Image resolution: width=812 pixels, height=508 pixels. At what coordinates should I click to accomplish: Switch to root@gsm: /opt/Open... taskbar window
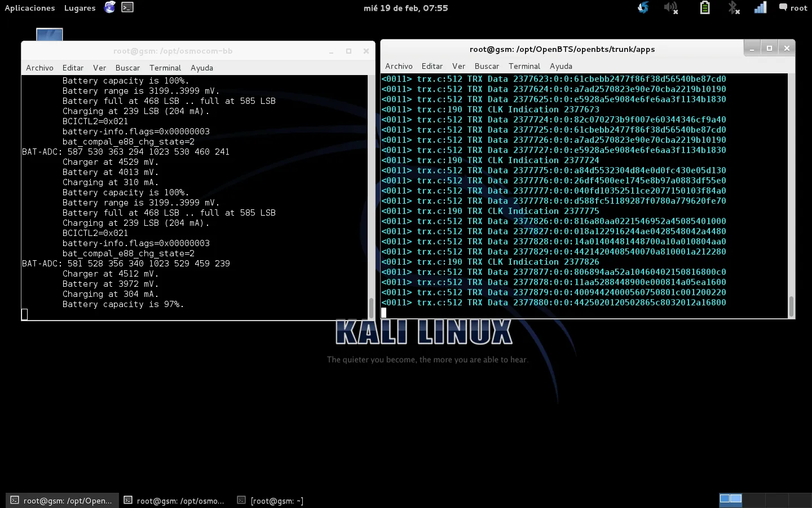[x=62, y=501]
